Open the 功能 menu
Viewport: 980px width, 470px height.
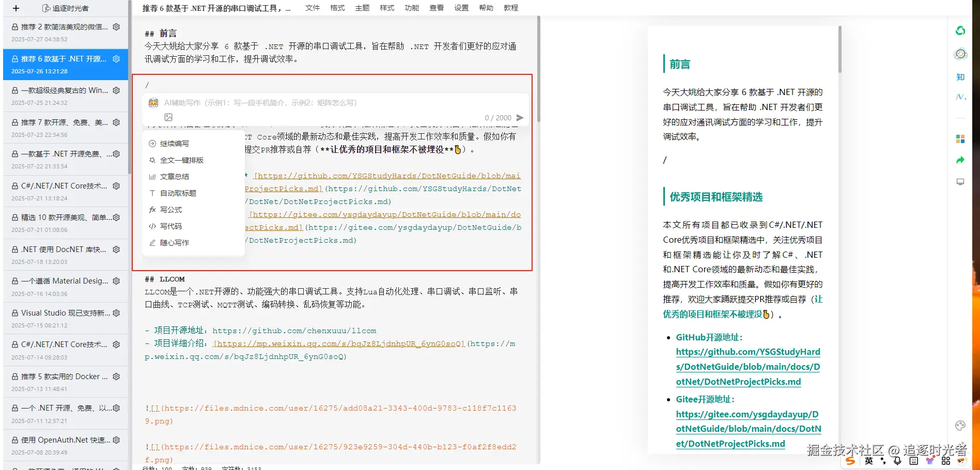(x=412, y=8)
